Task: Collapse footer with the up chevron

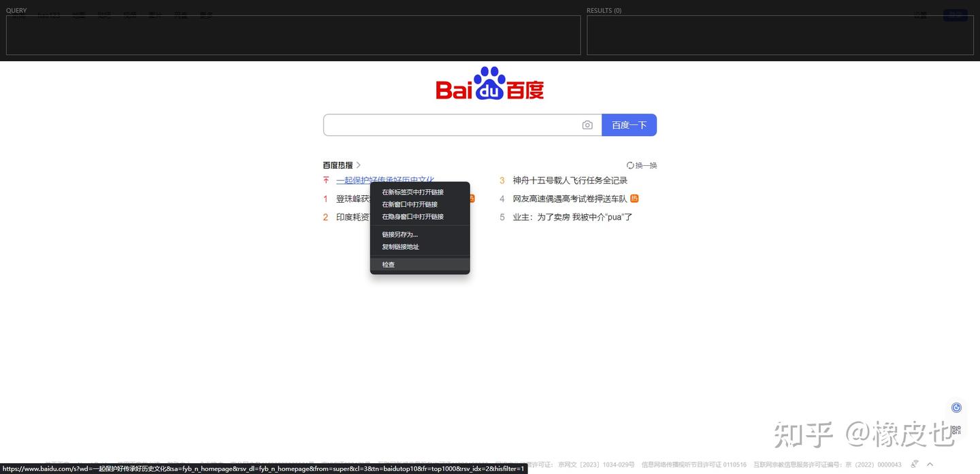Action: [930, 464]
